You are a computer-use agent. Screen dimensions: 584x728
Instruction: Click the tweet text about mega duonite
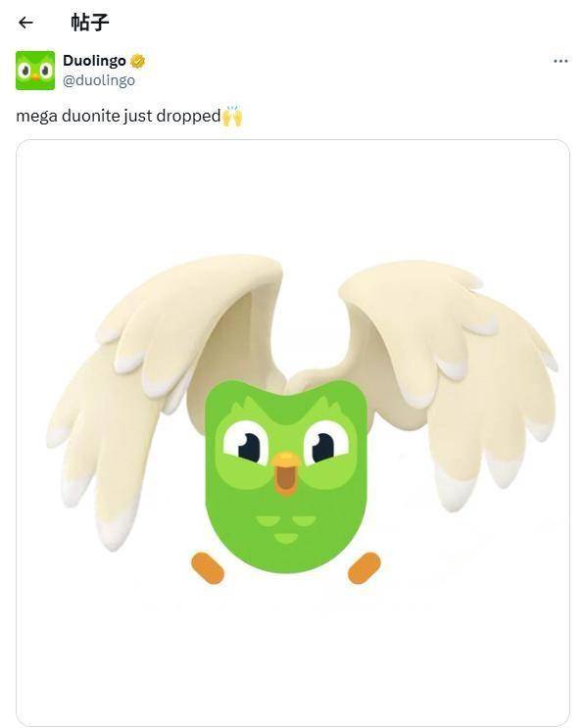(x=129, y=116)
